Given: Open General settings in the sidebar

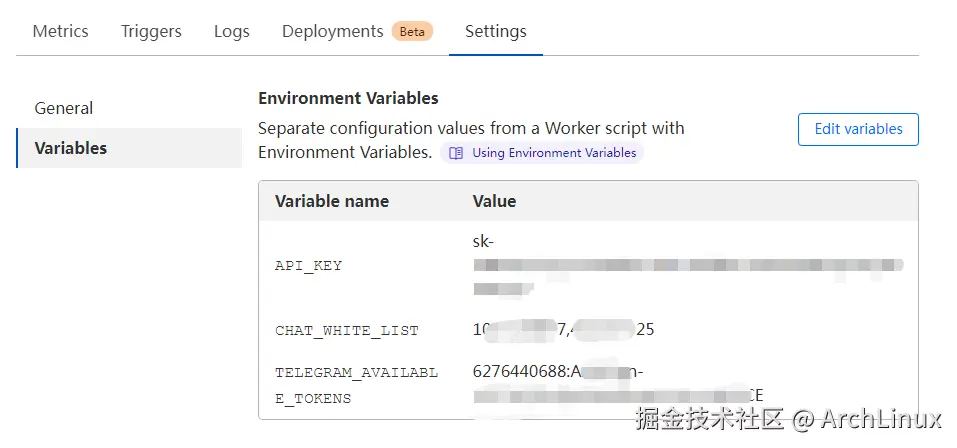Looking at the screenshot, I should coord(64,108).
